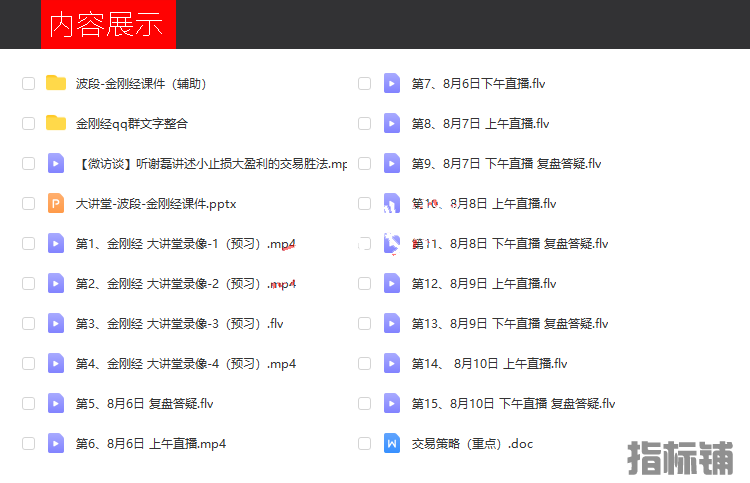Click the folder icon beside 金刚经qq群文字整合

point(56,124)
